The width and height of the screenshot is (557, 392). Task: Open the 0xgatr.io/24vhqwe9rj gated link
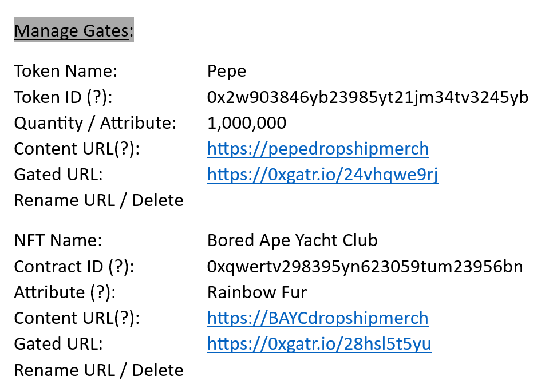[322, 175]
